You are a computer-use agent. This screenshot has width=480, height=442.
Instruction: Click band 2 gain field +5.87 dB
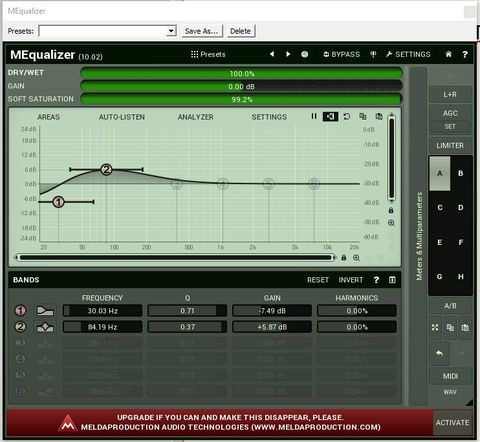coord(272,327)
